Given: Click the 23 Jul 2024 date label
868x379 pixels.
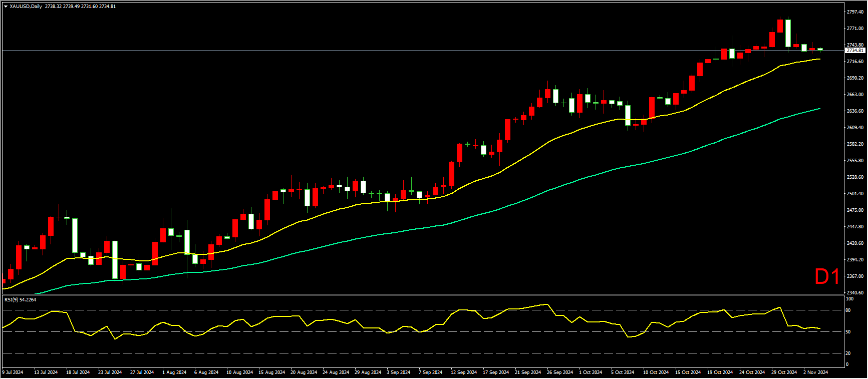Looking at the screenshot, I should point(110,372).
